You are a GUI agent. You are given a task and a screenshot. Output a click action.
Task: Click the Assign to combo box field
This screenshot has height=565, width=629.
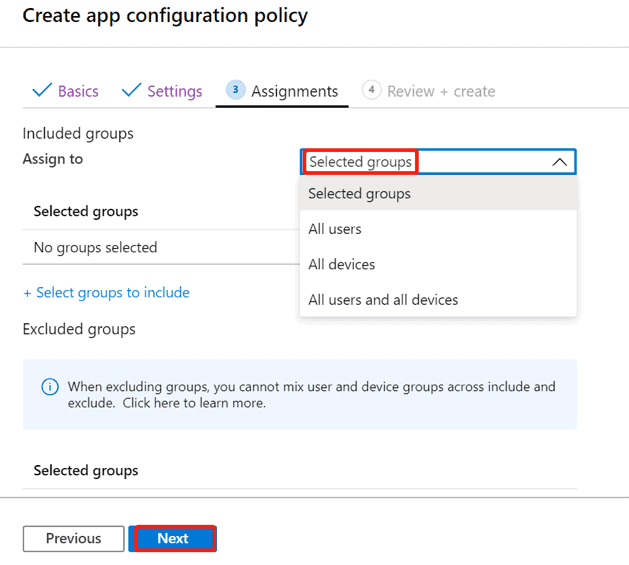pos(438,162)
